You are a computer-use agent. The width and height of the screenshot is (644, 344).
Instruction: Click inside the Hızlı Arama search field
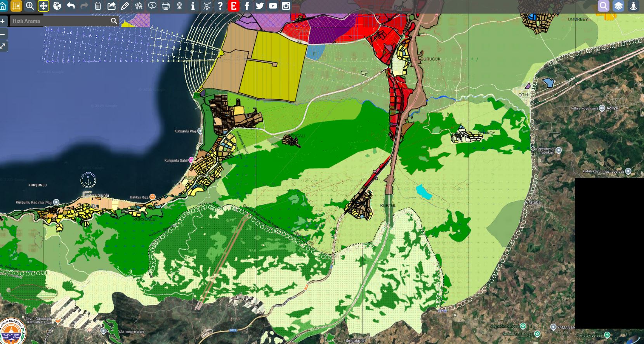[60, 21]
